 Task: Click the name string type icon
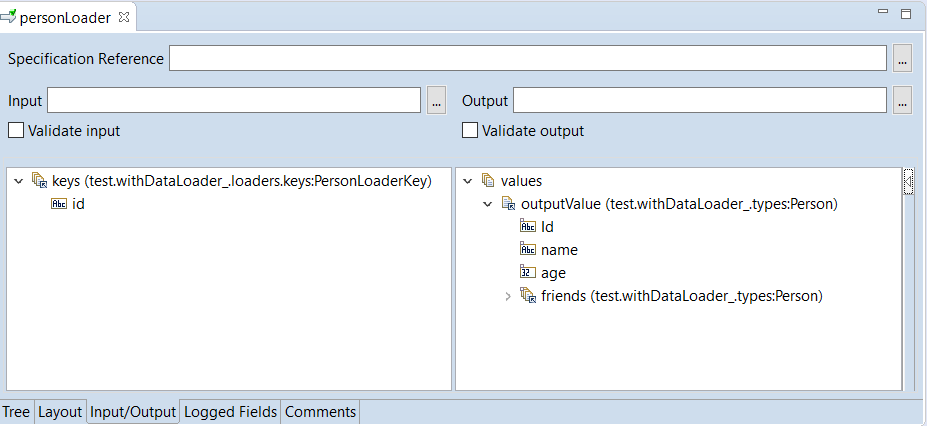pyautogui.click(x=528, y=250)
